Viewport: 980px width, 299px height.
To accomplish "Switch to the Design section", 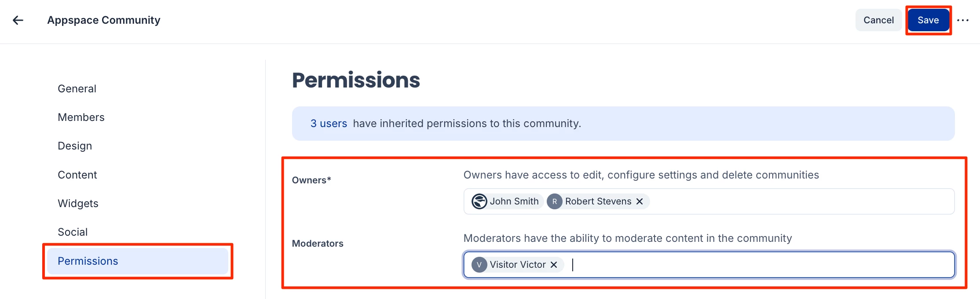I will tap(75, 146).
